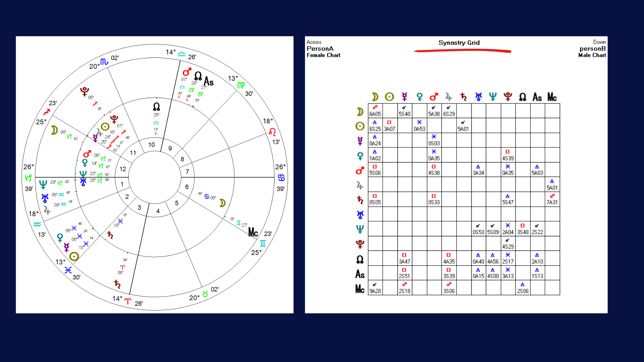The image size is (644, 362).
Task: Select the Leo sign glyph on wheel rim
Action: [272, 132]
